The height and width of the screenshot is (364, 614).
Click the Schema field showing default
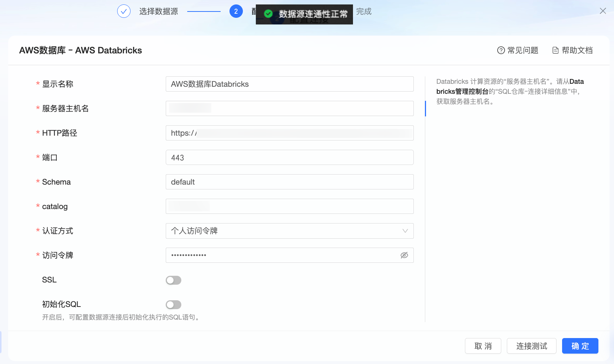tap(290, 182)
